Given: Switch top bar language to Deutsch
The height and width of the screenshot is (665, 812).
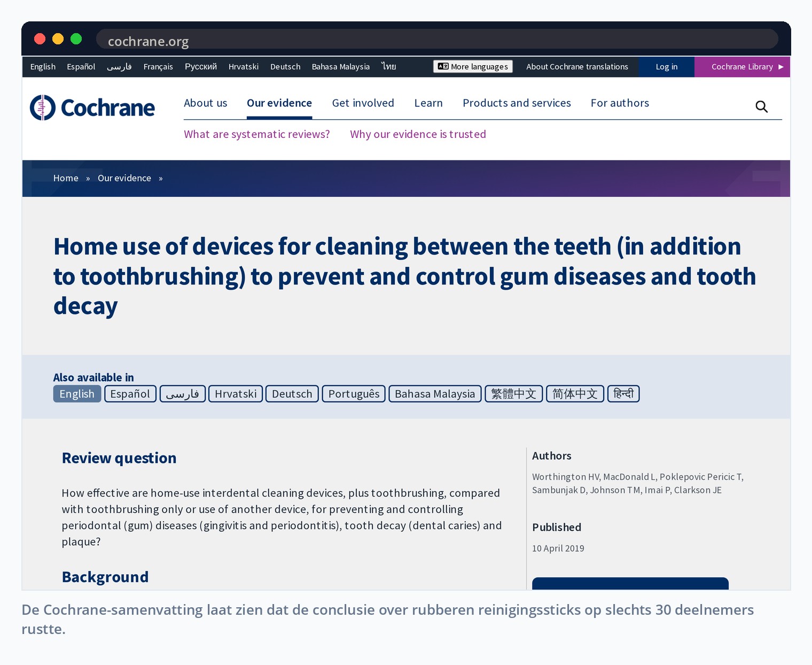Looking at the screenshot, I should [x=285, y=67].
